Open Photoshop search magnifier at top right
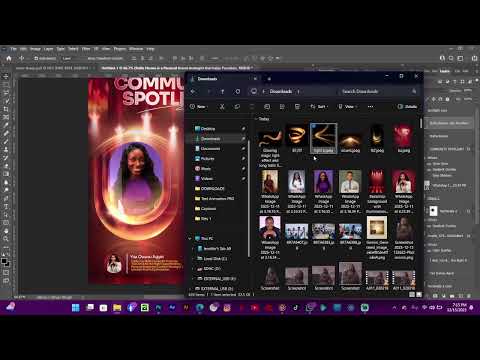 click(x=451, y=58)
